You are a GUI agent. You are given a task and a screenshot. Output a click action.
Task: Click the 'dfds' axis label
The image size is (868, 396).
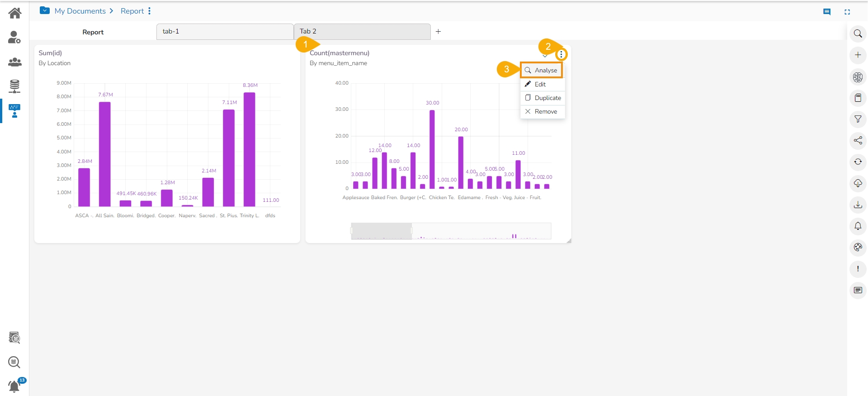tap(270, 215)
